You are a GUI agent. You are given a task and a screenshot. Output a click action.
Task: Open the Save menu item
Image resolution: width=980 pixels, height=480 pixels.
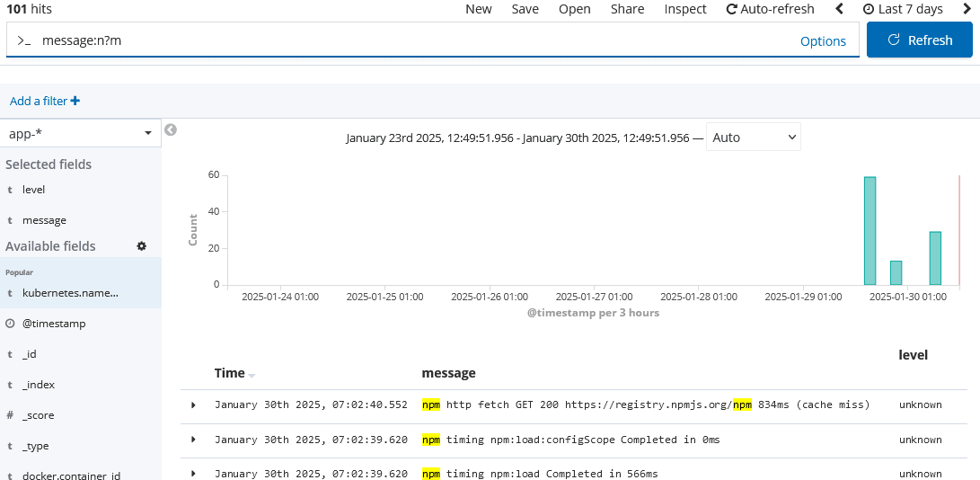[x=525, y=9]
